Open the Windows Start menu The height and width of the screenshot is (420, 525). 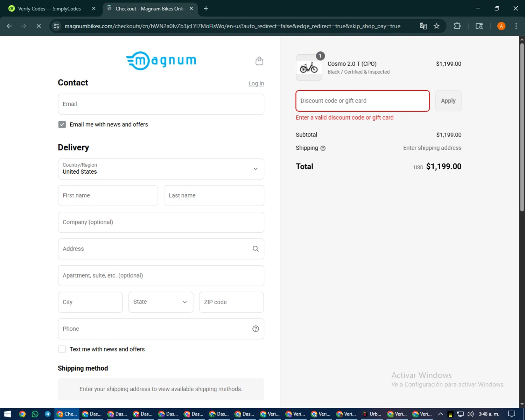[x=8, y=414]
